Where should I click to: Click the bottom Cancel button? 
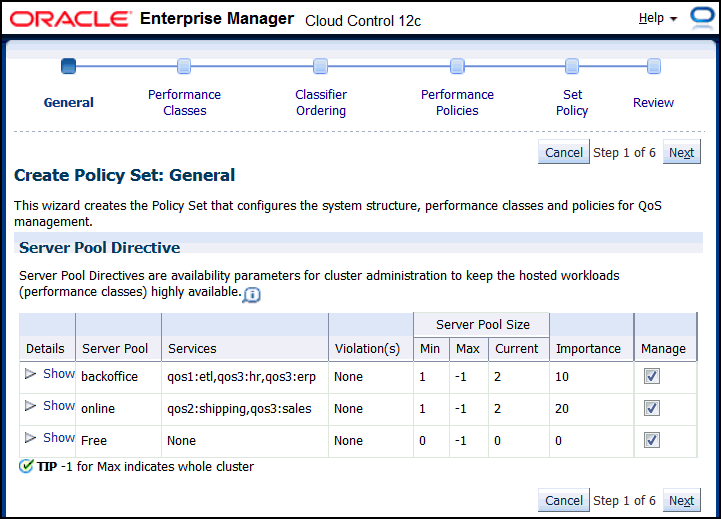(x=564, y=500)
